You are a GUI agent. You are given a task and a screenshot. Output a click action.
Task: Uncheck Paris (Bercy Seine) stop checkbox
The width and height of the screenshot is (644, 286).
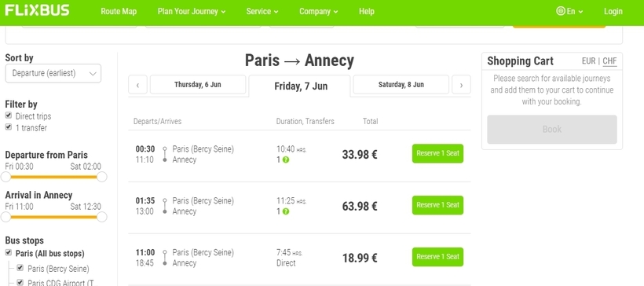20,269
